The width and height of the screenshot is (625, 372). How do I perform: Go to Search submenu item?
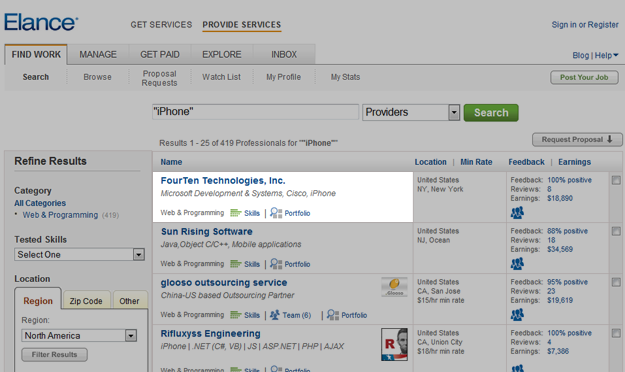[x=35, y=77]
